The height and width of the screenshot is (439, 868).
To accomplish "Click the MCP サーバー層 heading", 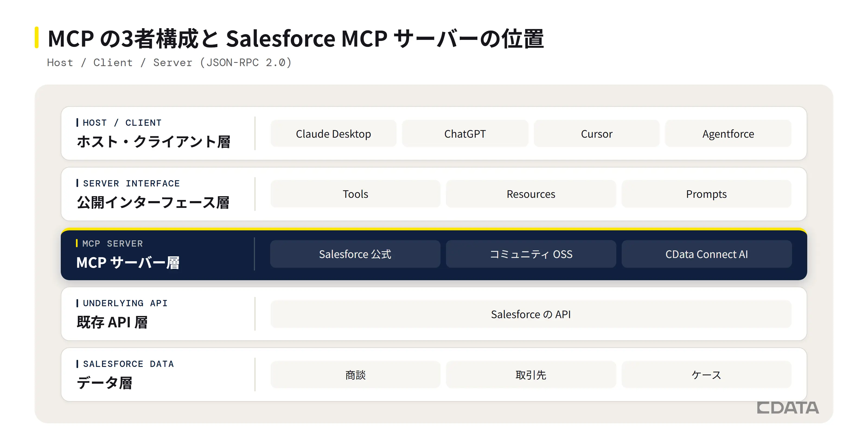I will (128, 263).
